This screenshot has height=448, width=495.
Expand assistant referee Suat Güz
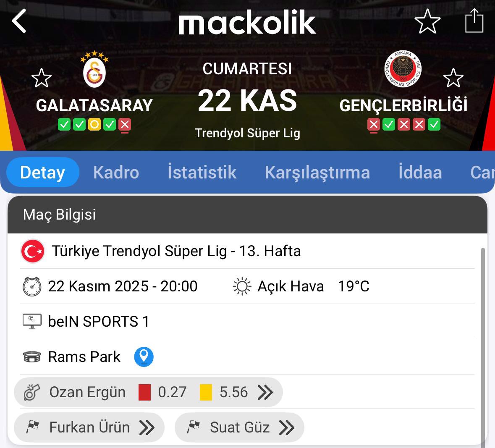[286, 427]
